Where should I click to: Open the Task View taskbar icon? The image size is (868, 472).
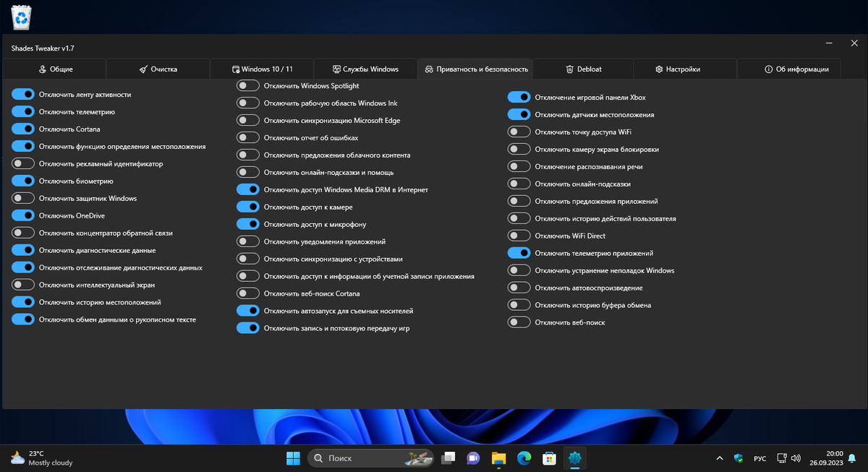pos(448,458)
